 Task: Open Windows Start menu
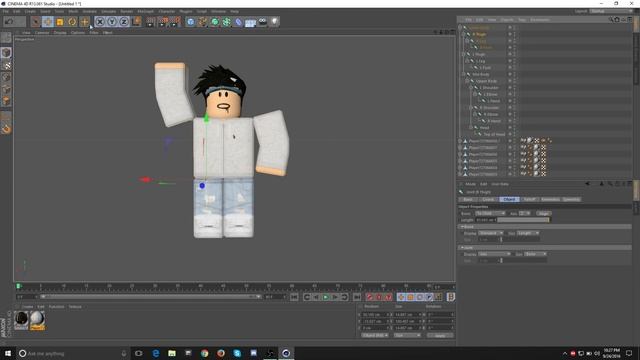[8, 353]
